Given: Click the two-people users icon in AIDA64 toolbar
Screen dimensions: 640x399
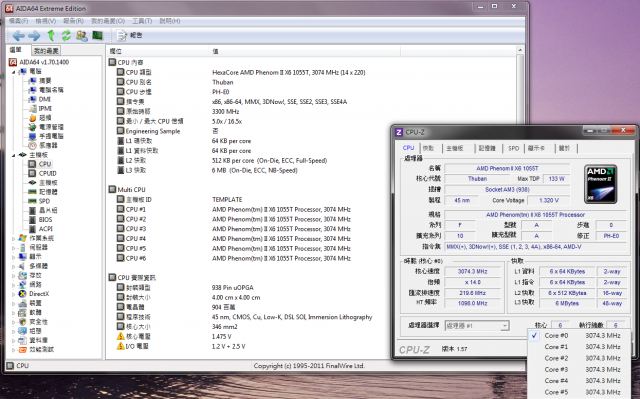Looking at the screenshot, I should [82, 35].
